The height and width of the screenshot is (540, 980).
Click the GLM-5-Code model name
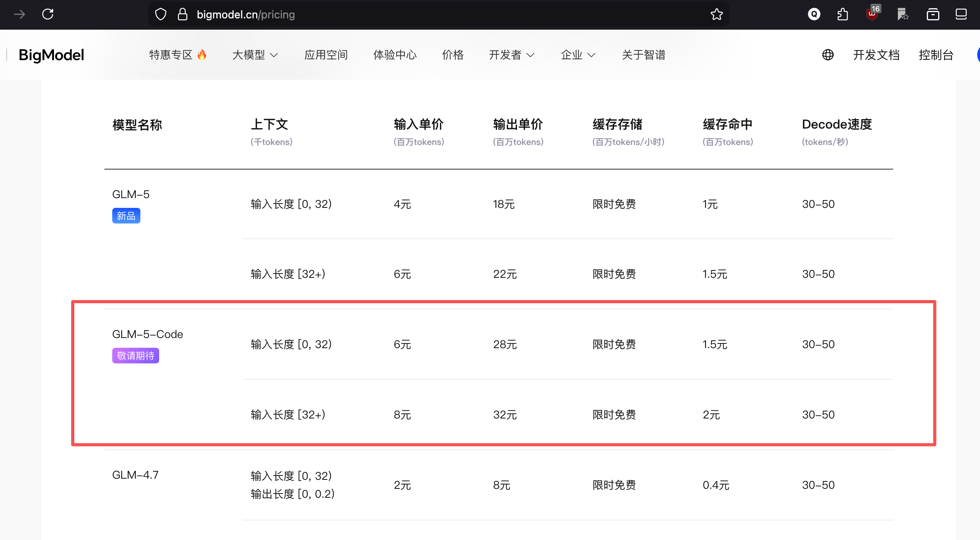147,334
